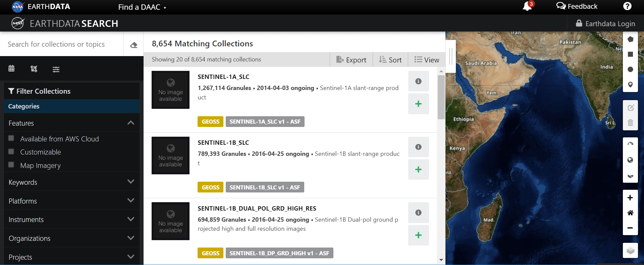Open the Sort options menu
Image resolution: width=644 pixels, height=265 pixels.
(x=390, y=60)
